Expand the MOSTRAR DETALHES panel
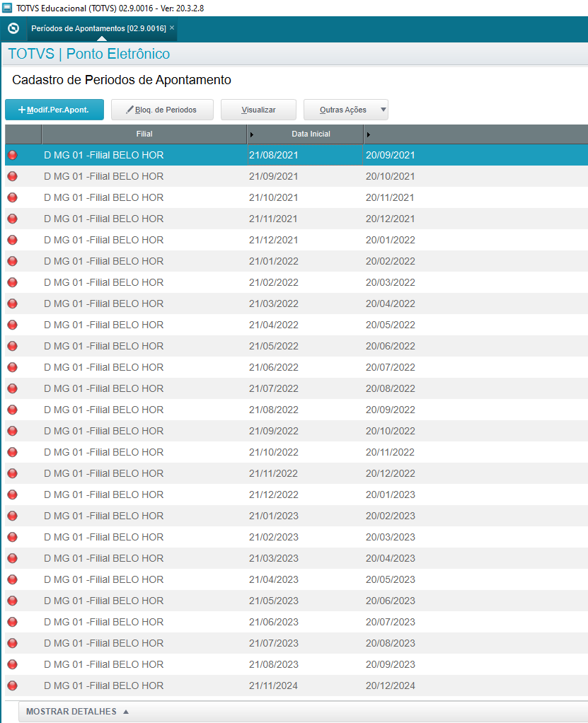This screenshot has height=723, width=588. [x=78, y=712]
